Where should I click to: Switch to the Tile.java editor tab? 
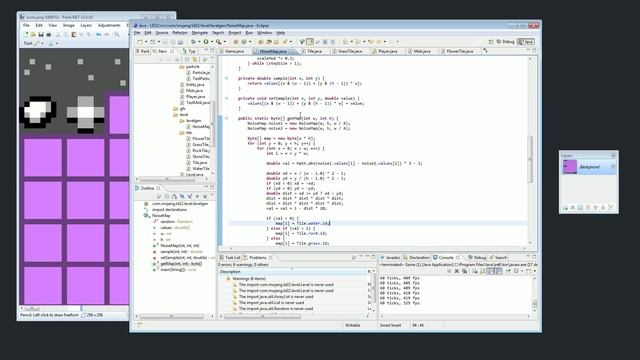click(x=312, y=51)
